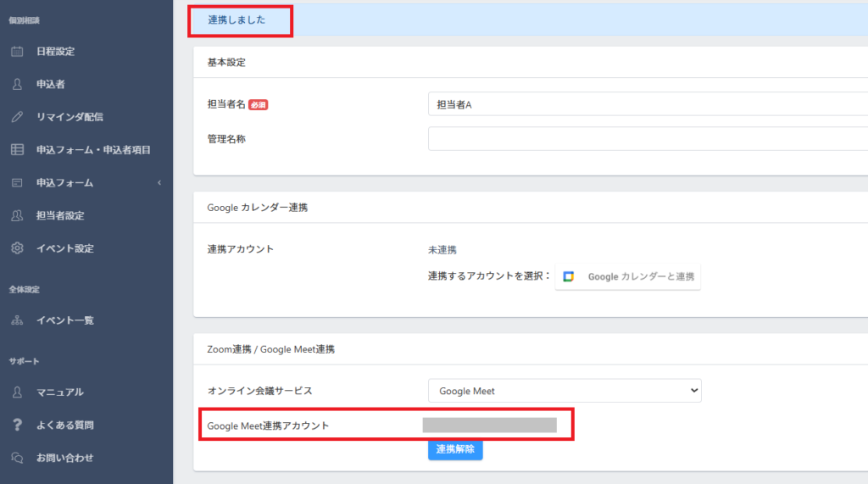Click the users icon beside 担当者設定

pyautogui.click(x=17, y=216)
